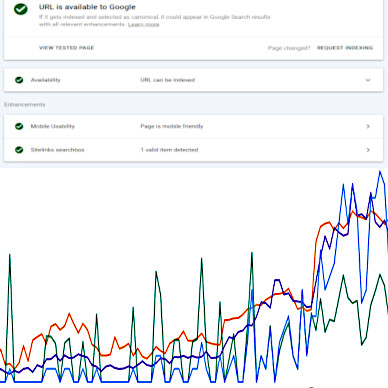Open the Sitelinks searchbox details arrow

(368, 150)
